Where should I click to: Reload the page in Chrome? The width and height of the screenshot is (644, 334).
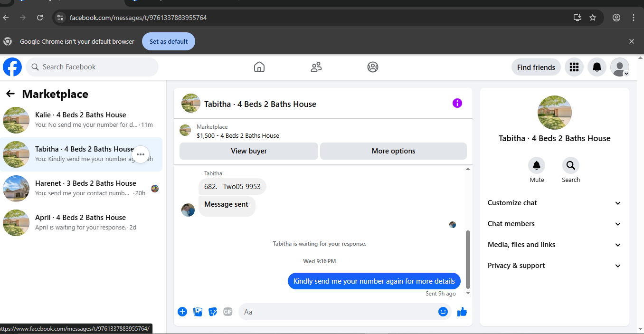[x=40, y=18]
